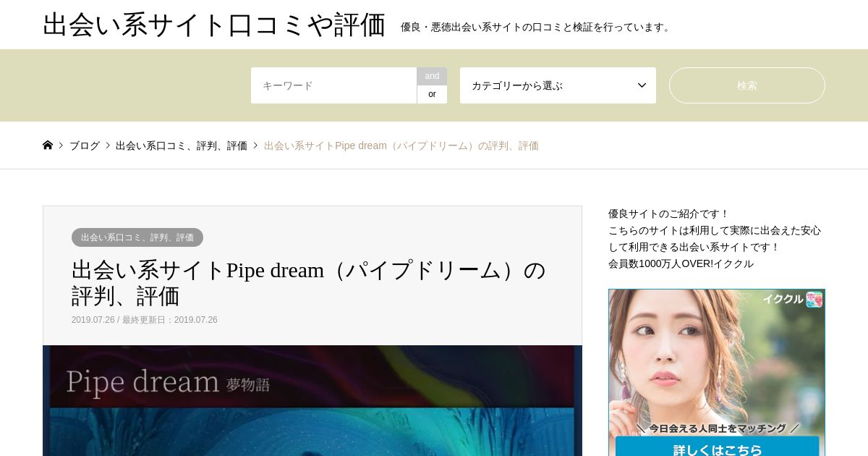Click the 2019.07.26 publish date text
Image resolution: width=868 pixels, height=456 pixels.
coord(93,320)
